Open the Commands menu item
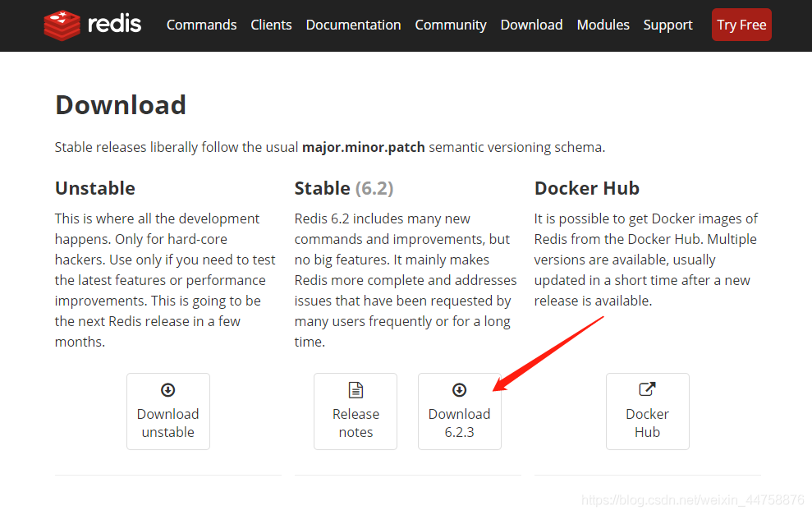The image size is (812, 515). click(201, 25)
